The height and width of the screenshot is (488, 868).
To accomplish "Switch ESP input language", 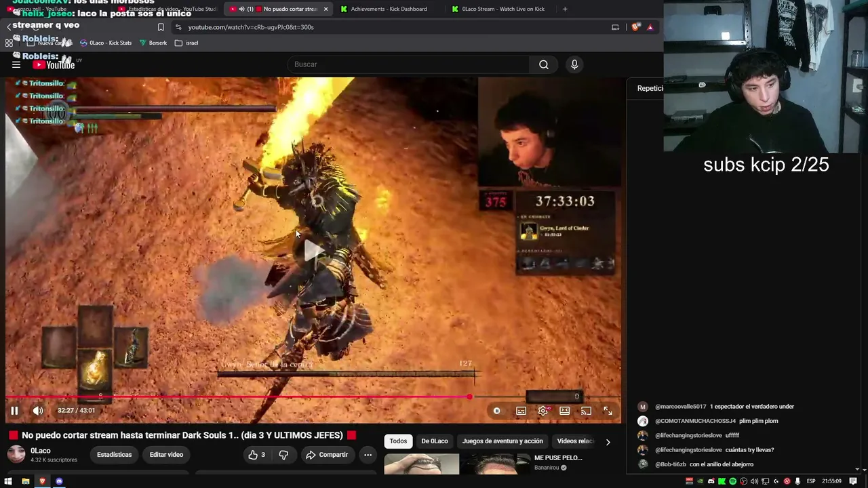I will click(x=811, y=481).
